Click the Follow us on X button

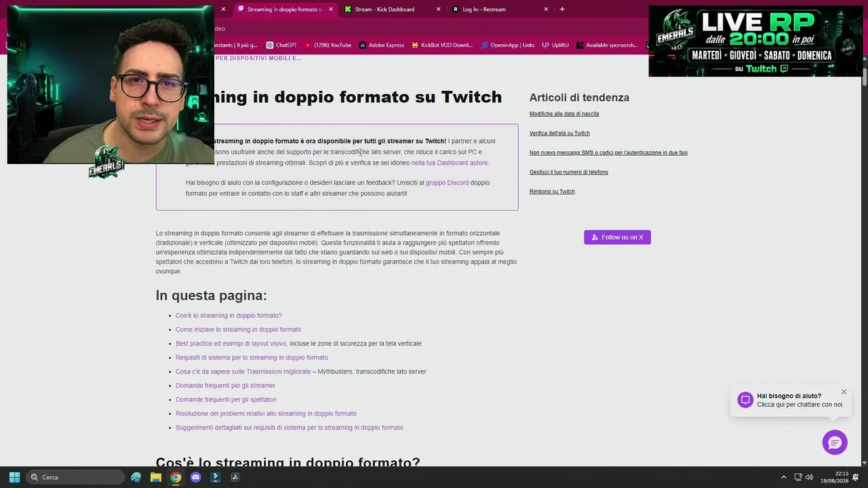point(617,237)
